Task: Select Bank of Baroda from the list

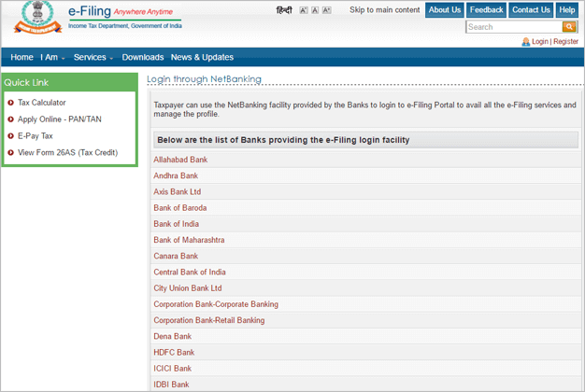Action: [180, 207]
